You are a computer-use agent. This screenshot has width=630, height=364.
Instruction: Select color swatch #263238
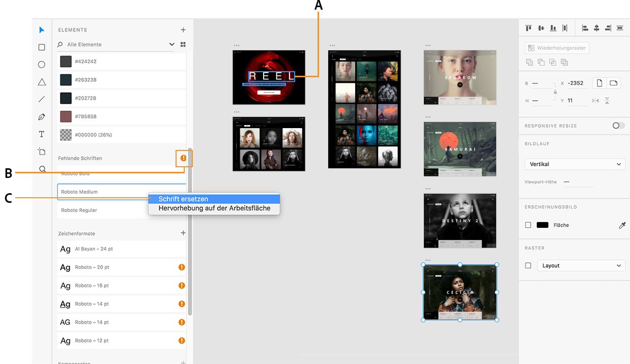[66, 80]
